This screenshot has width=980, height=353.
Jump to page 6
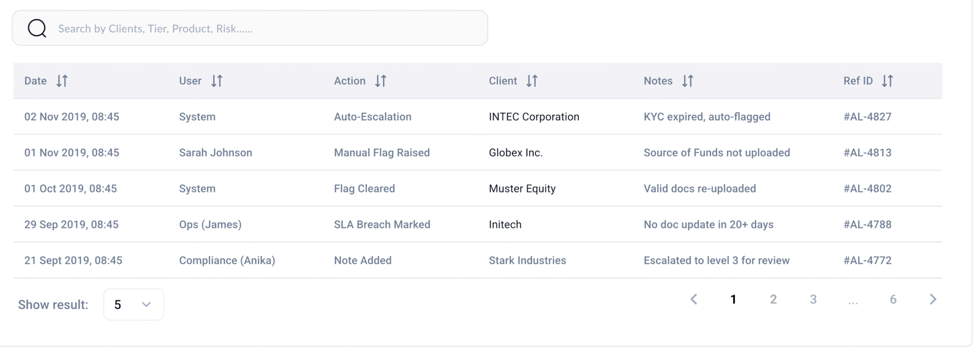893,299
